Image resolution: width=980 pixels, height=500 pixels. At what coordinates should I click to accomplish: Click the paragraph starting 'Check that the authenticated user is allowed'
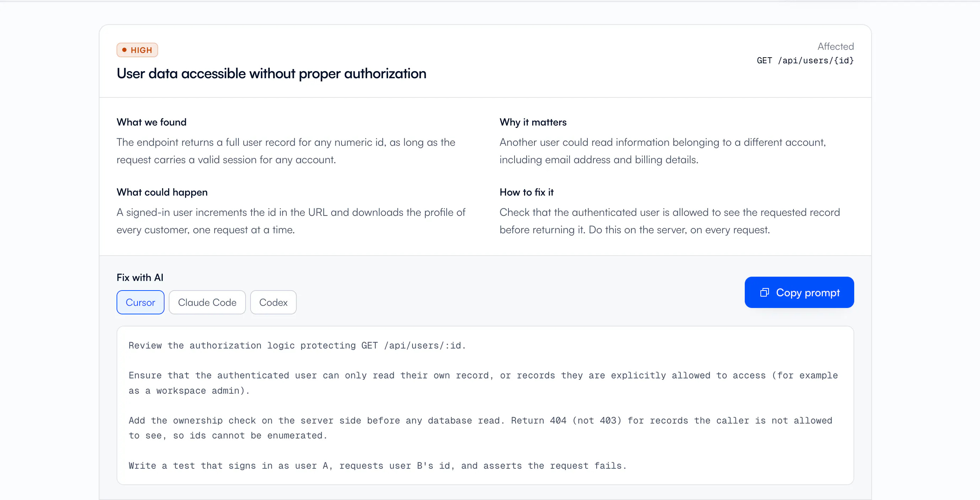click(x=669, y=221)
